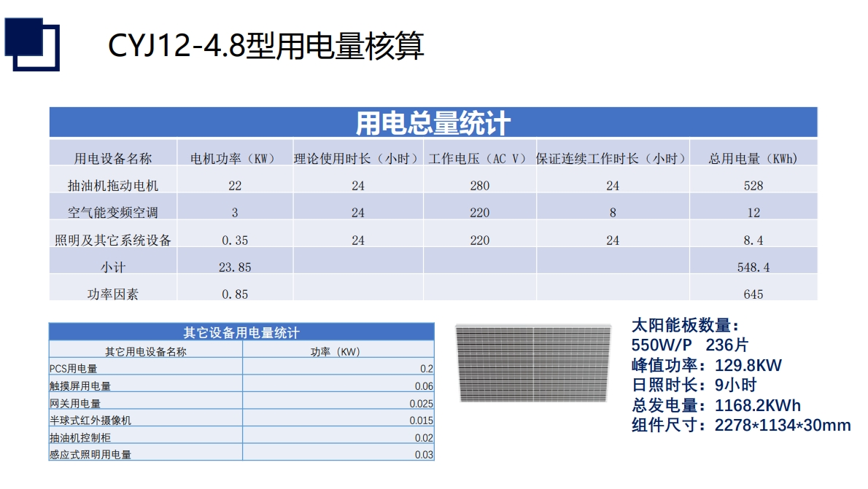This screenshot has width=868, height=489.
Task: Click PCS power value 0.2
Action: (x=426, y=369)
